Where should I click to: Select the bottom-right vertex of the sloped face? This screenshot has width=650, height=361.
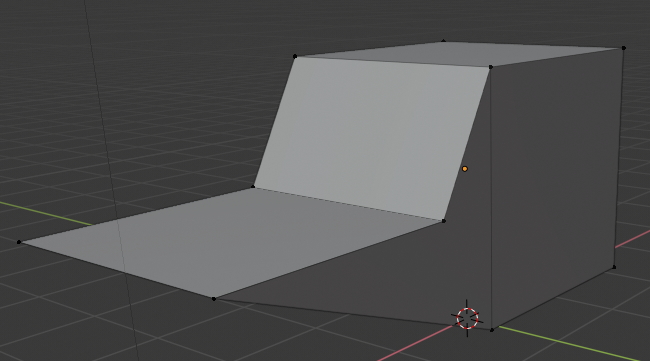[x=444, y=221]
